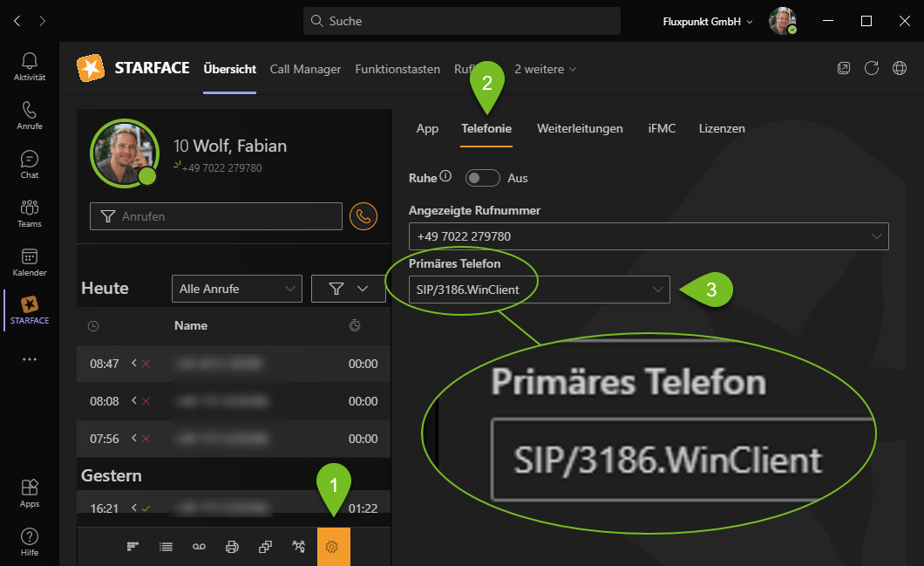Expand the funnel filter dropdown

coord(349,289)
